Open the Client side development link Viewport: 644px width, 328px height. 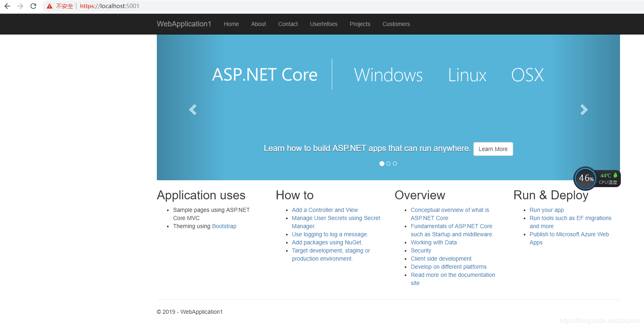441,259
